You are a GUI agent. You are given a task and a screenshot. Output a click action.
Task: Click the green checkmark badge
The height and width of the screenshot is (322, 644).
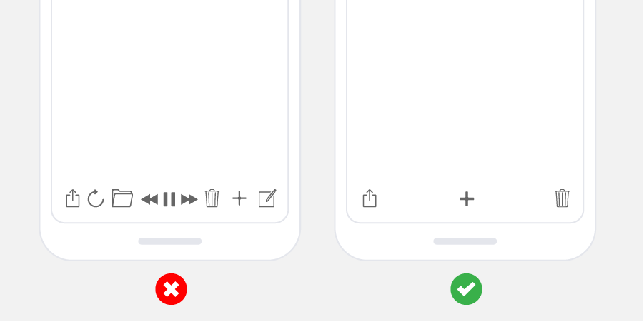click(467, 289)
